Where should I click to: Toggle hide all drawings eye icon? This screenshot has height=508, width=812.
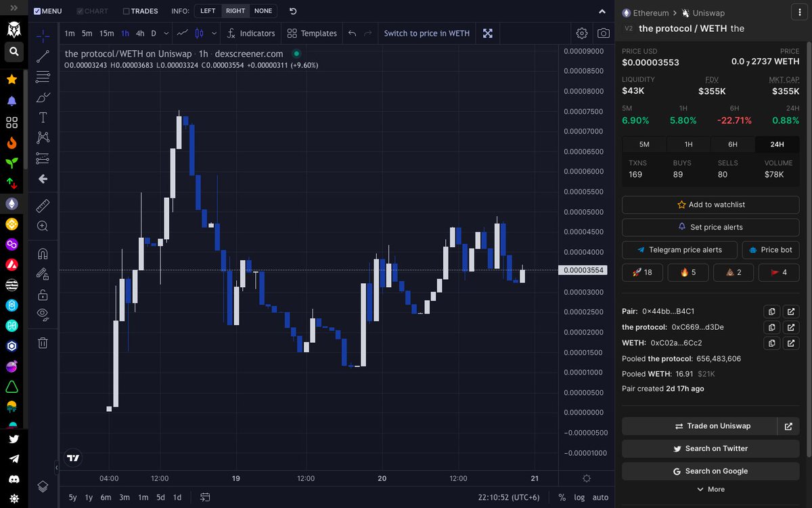tap(43, 314)
